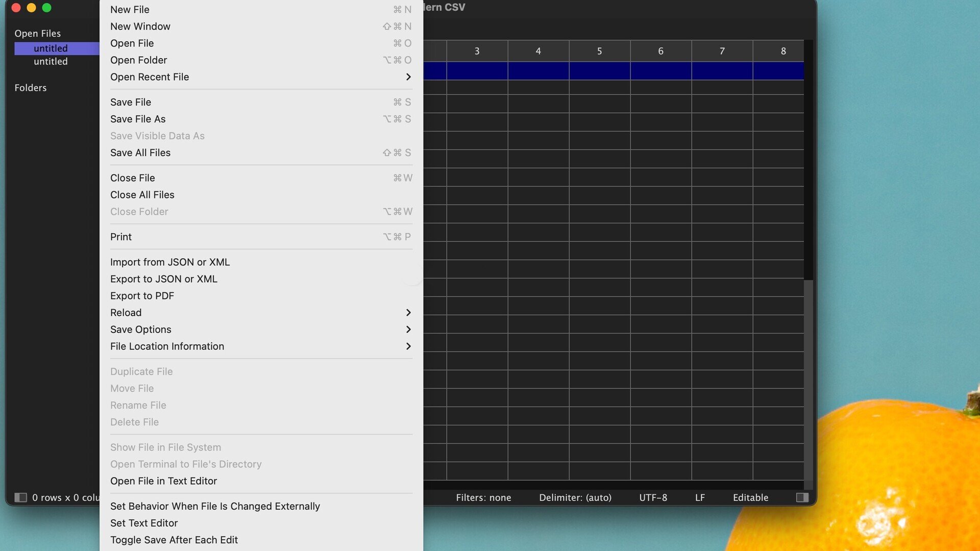980x551 pixels.
Task: Expand Save Options submenu
Action: 261,329
